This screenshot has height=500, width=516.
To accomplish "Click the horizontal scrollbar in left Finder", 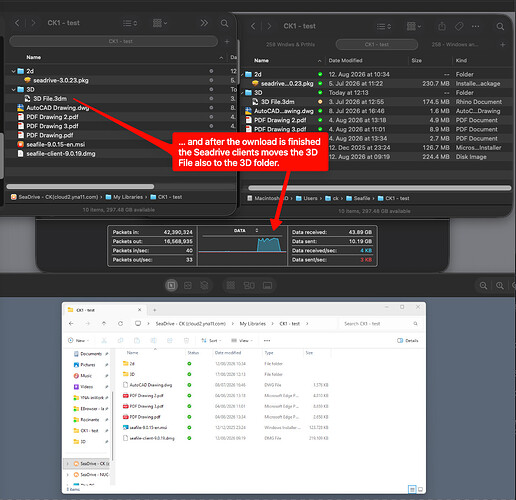I will click(x=80, y=186).
